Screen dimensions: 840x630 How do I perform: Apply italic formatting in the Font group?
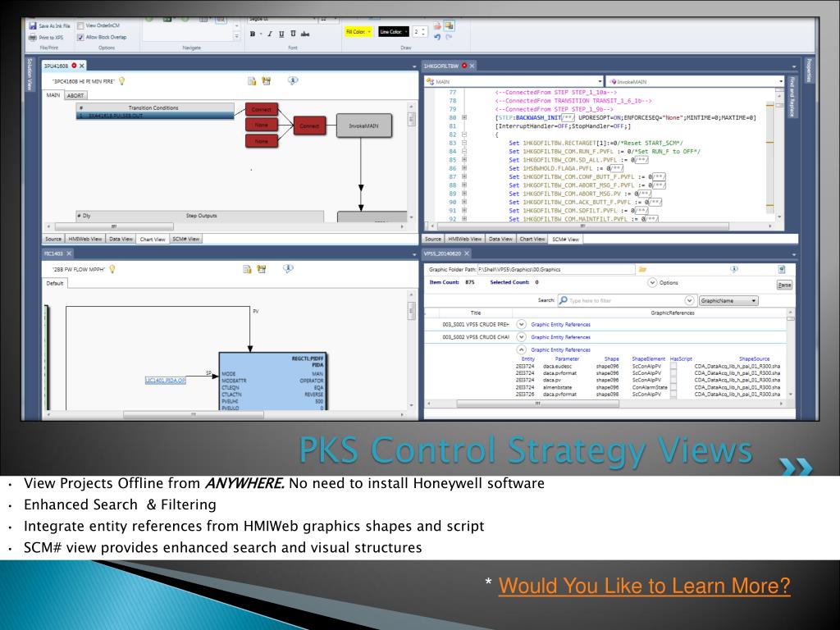[269, 34]
